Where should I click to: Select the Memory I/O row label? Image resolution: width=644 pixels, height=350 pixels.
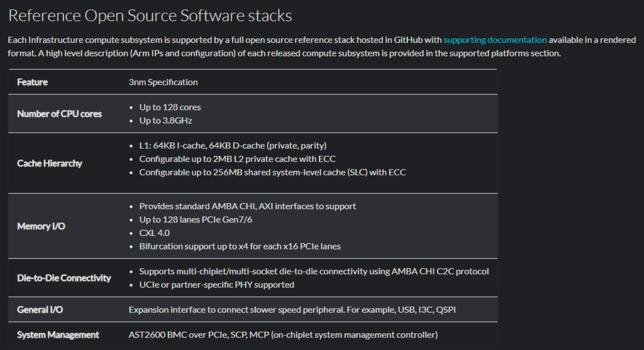(x=41, y=226)
